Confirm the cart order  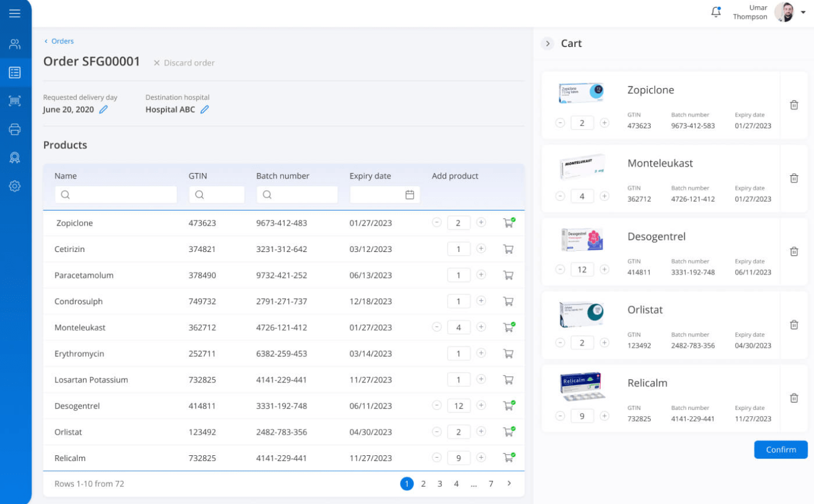[781, 450]
